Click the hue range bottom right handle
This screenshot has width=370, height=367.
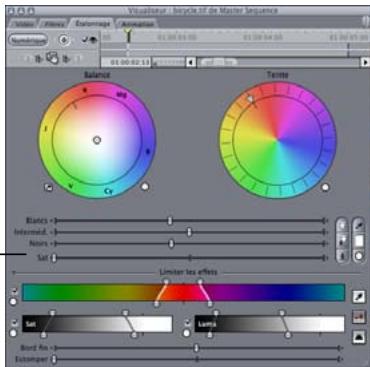210,304
